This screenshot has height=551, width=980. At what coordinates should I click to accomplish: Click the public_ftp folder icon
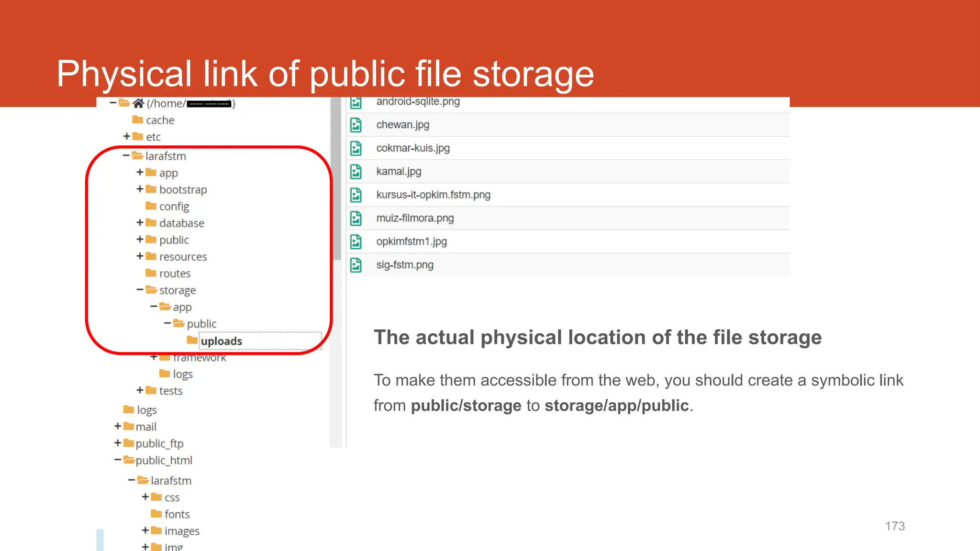[x=129, y=443]
